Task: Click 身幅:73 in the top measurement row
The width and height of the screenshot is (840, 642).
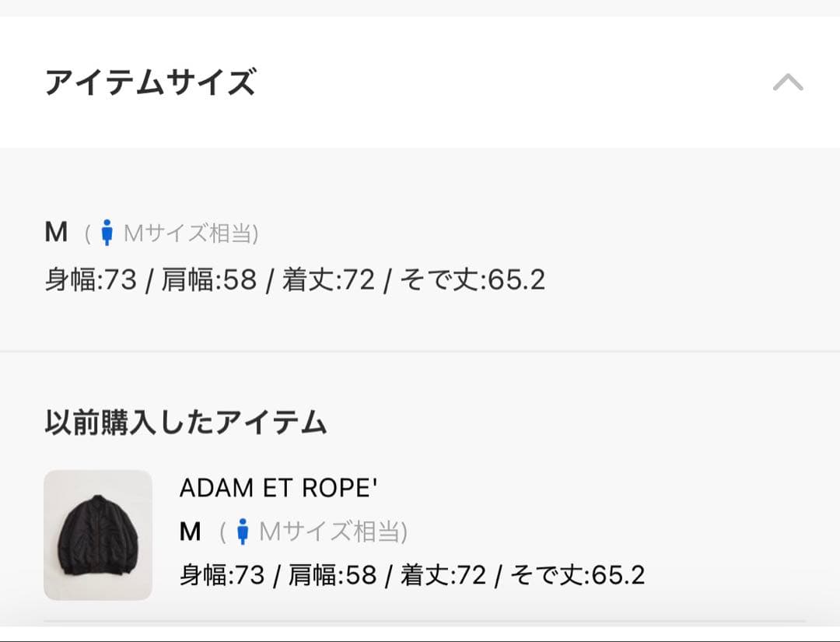Action: (90, 280)
